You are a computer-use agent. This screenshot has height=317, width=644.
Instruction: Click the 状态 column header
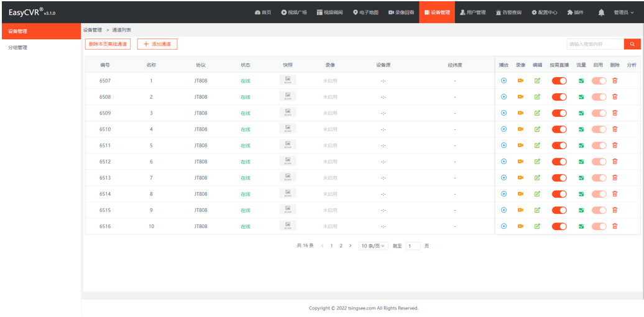pyautogui.click(x=246, y=65)
